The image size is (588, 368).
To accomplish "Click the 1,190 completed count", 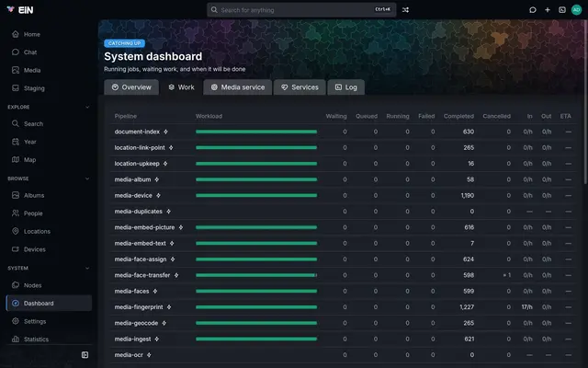I will [468, 196].
